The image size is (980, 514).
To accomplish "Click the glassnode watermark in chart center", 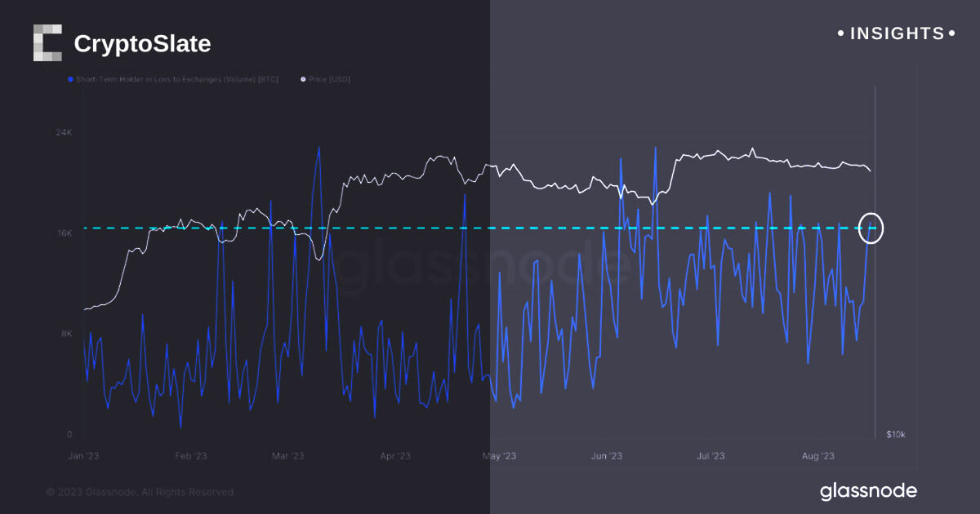I will [482, 265].
